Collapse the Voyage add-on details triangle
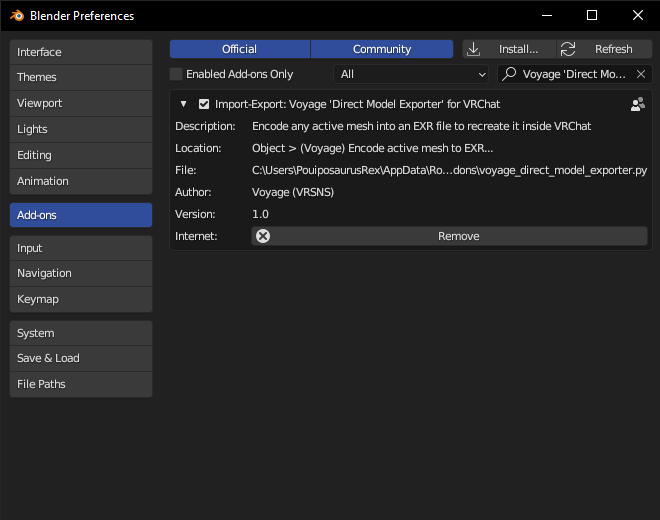Image resolution: width=660 pixels, height=520 pixels. click(x=184, y=104)
